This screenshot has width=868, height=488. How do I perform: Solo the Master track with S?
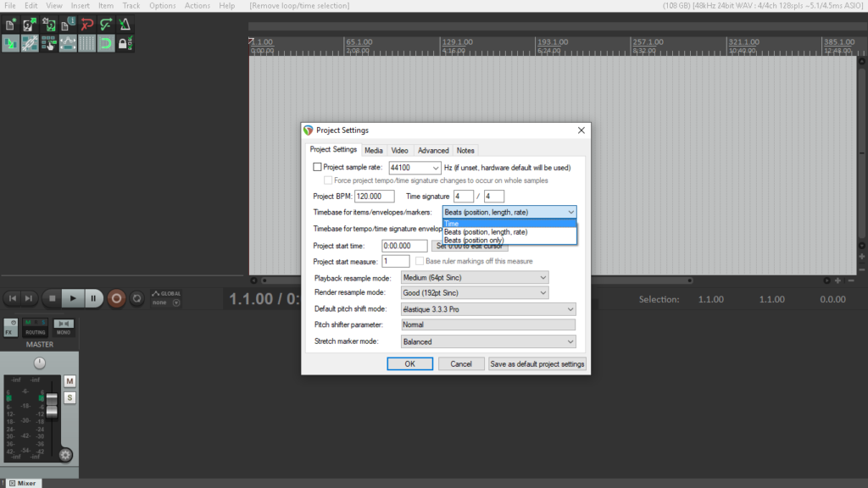tap(70, 398)
